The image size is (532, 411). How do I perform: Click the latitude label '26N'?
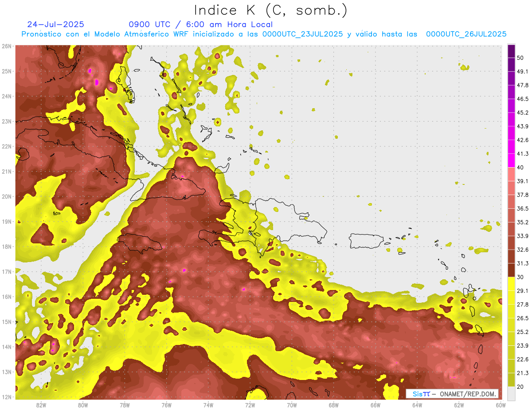point(7,46)
